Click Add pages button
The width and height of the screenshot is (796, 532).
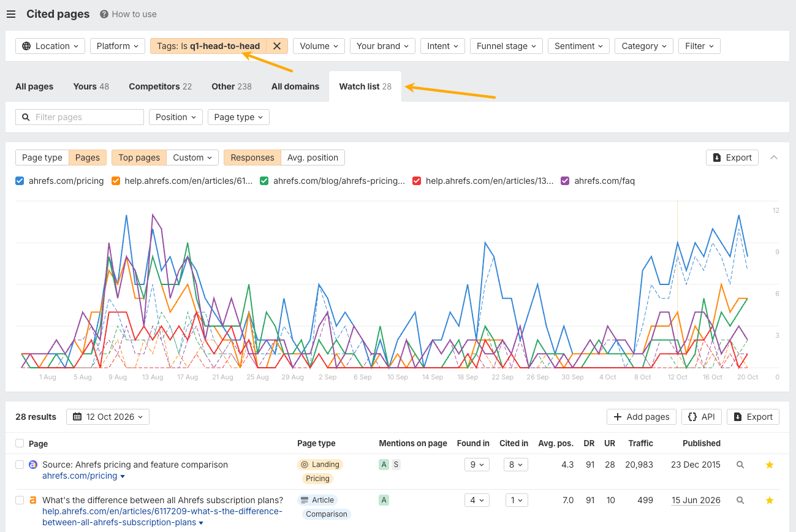click(x=642, y=417)
